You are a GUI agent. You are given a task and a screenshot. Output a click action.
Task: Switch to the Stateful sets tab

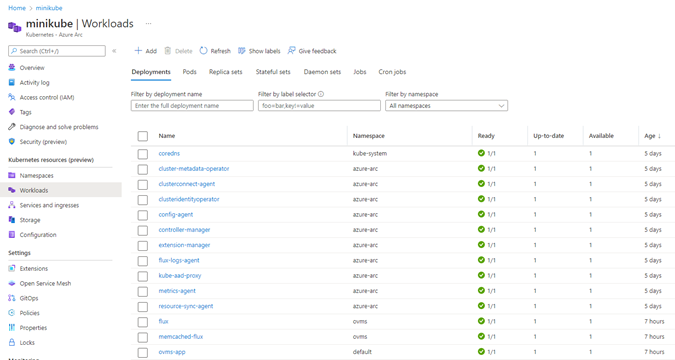click(x=273, y=72)
